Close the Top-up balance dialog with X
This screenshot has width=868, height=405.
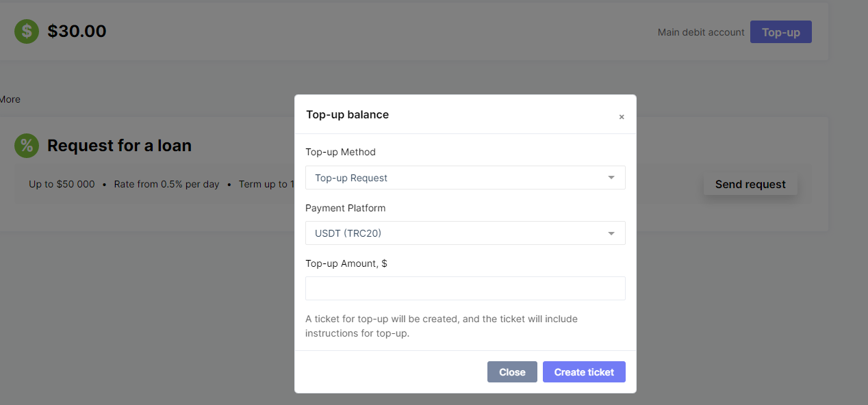tap(622, 117)
